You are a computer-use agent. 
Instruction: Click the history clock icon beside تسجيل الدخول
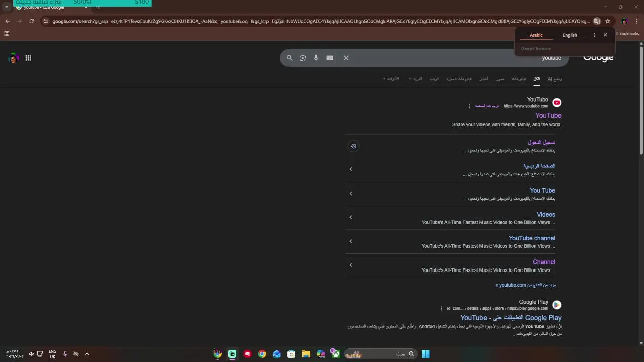coord(353,146)
